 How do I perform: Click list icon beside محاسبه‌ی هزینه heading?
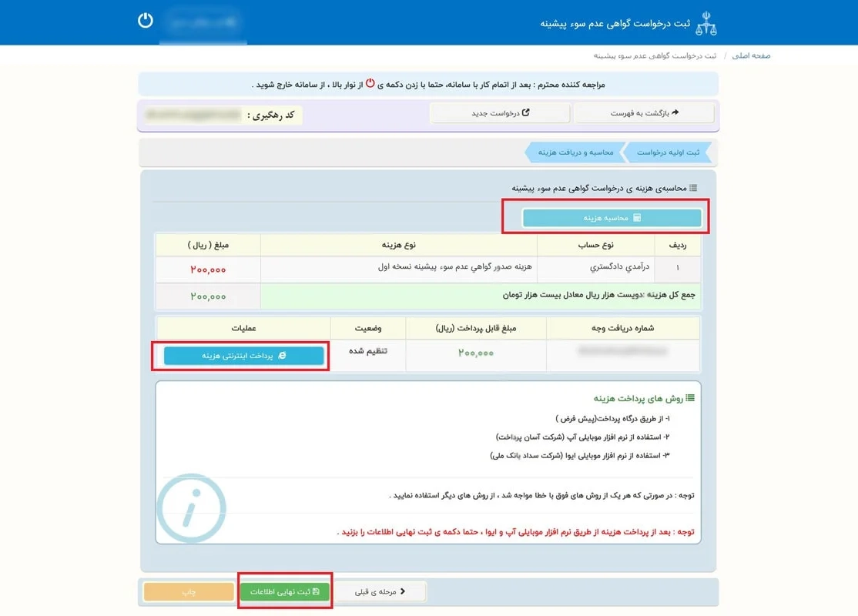pyautogui.click(x=693, y=188)
